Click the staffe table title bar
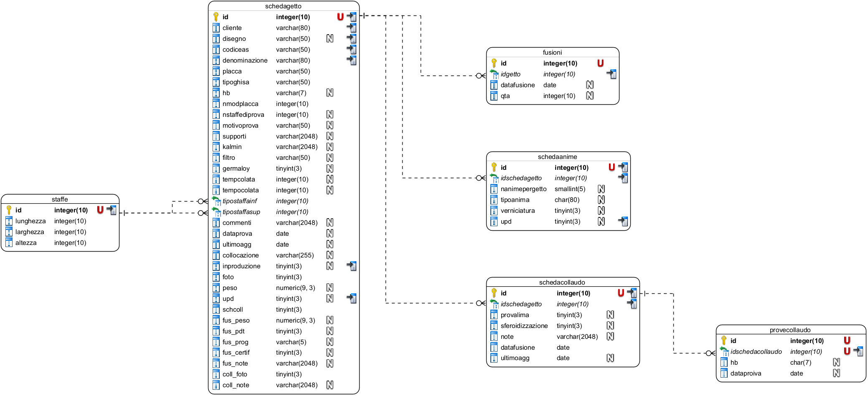 click(60, 199)
